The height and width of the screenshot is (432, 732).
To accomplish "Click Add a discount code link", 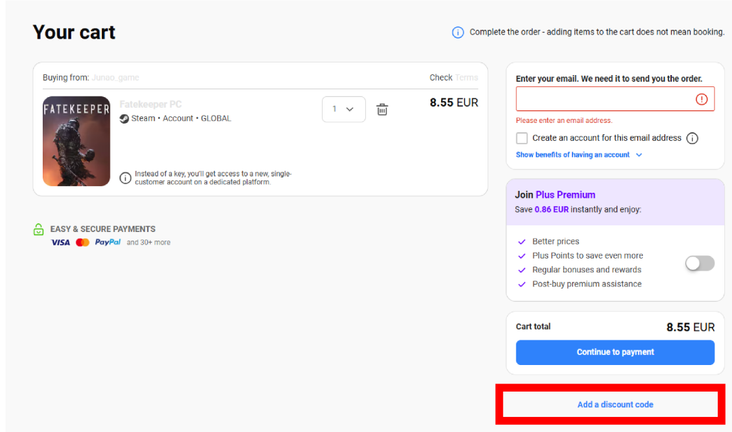I will click(615, 404).
